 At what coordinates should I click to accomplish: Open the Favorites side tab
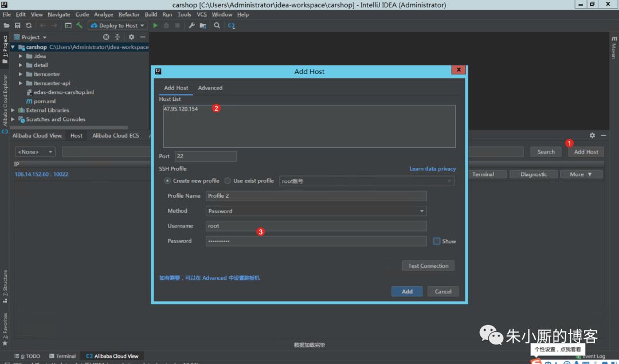pyautogui.click(x=5, y=329)
